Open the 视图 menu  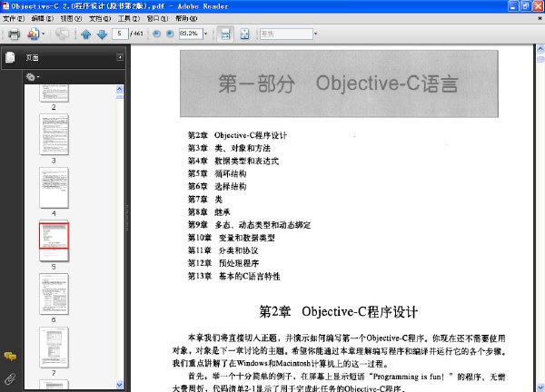click(x=71, y=18)
